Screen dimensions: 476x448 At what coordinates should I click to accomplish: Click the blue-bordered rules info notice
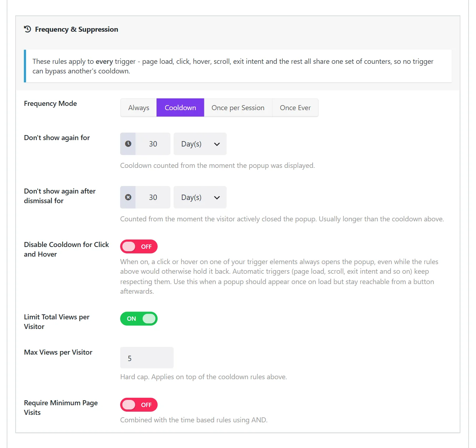pyautogui.click(x=238, y=66)
